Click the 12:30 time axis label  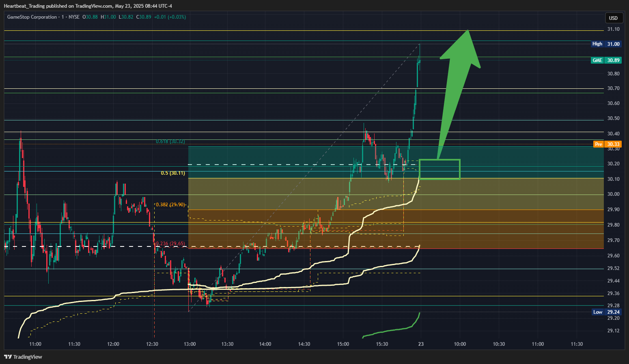152,344
